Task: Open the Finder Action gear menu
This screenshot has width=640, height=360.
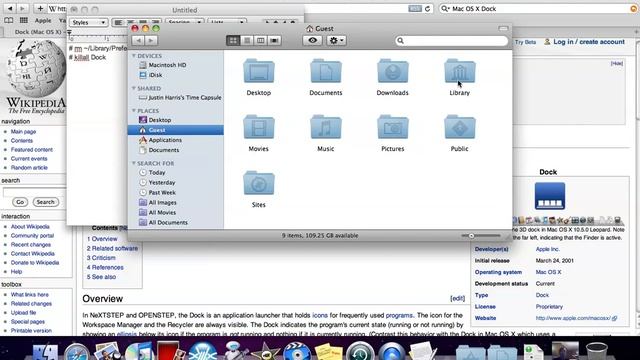Action: coord(336,40)
